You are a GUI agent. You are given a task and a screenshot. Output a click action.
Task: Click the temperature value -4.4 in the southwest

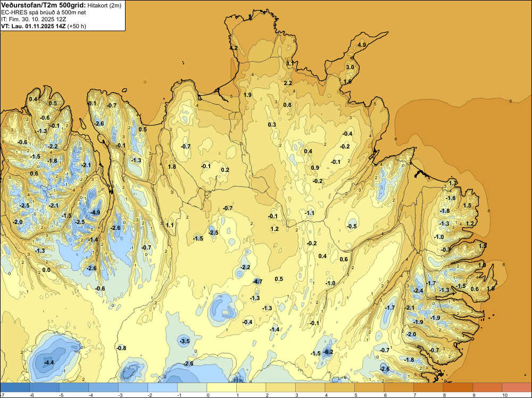[49, 362]
